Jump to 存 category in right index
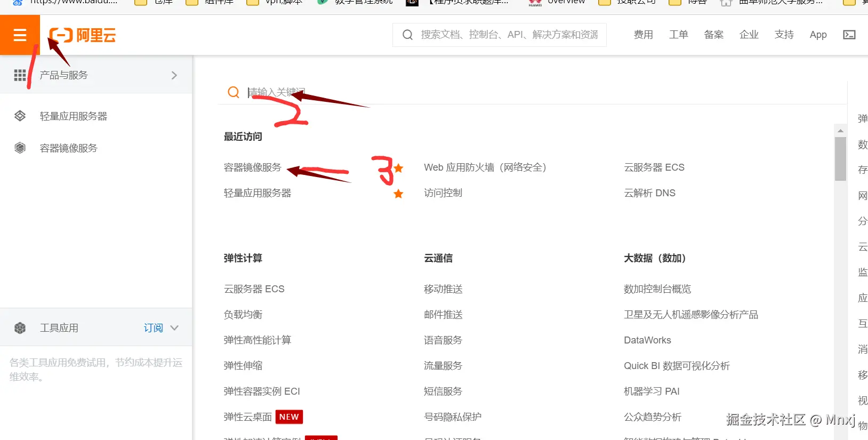 [x=863, y=170]
